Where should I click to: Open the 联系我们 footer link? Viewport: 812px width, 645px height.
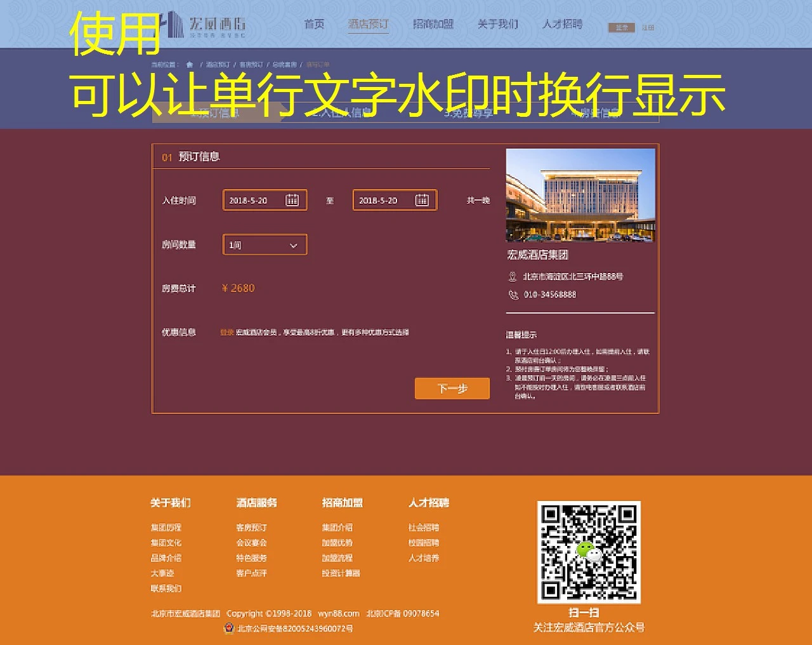tap(166, 588)
